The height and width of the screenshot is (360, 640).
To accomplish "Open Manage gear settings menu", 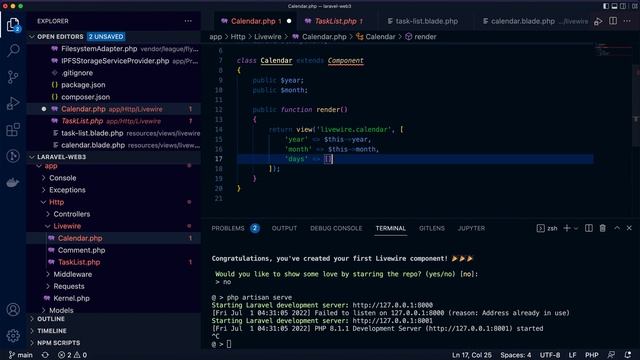I will [x=13, y=336].
